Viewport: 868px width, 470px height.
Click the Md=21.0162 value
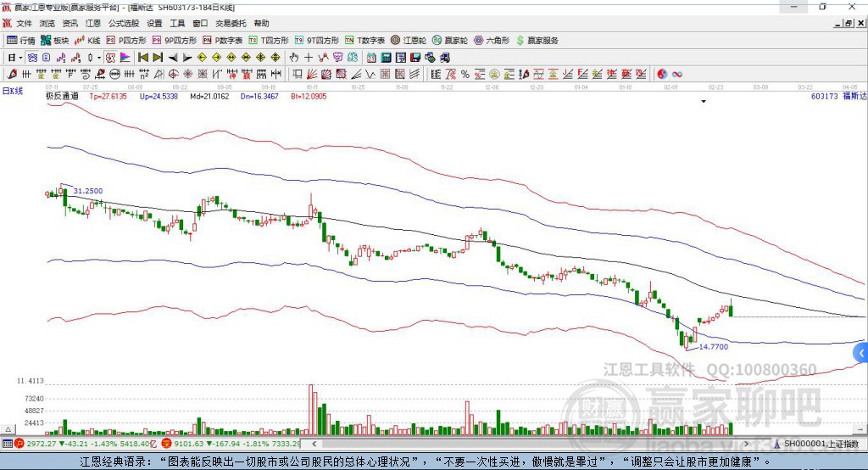209,96
